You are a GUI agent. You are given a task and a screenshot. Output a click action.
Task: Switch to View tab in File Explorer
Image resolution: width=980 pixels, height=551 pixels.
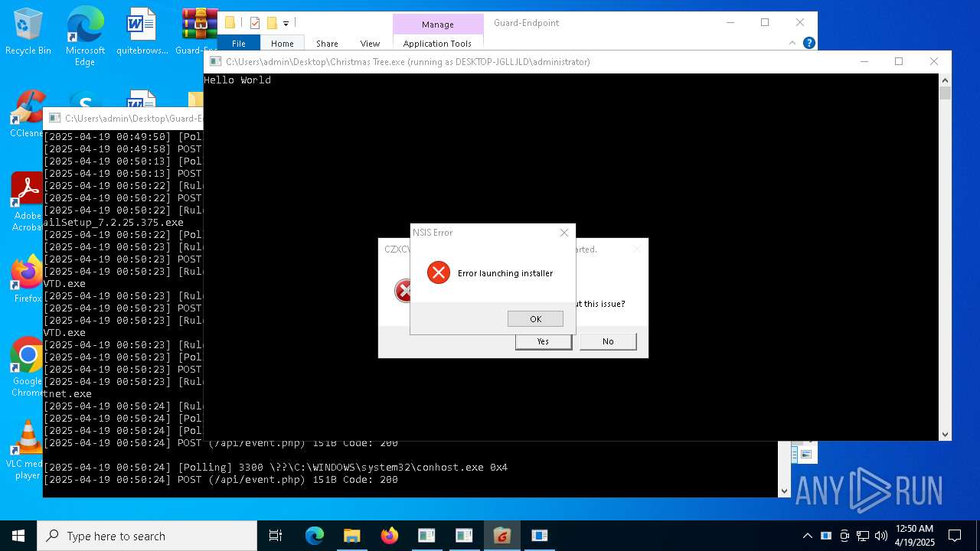point(370,44)
